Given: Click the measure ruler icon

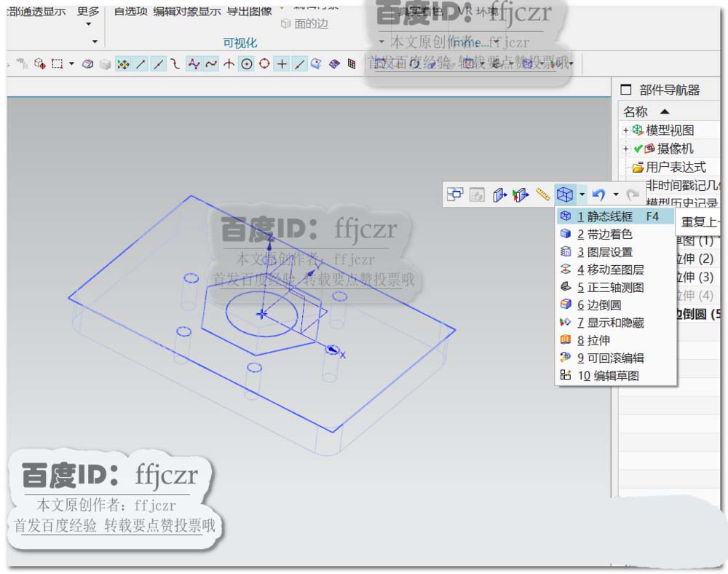Looking at the screenshot, I should [x=543, y=194].
